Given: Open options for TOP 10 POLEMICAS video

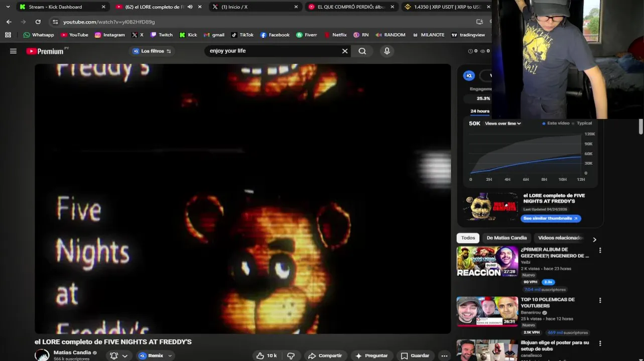Looking at the screenshot, I should tap(600, 300).
